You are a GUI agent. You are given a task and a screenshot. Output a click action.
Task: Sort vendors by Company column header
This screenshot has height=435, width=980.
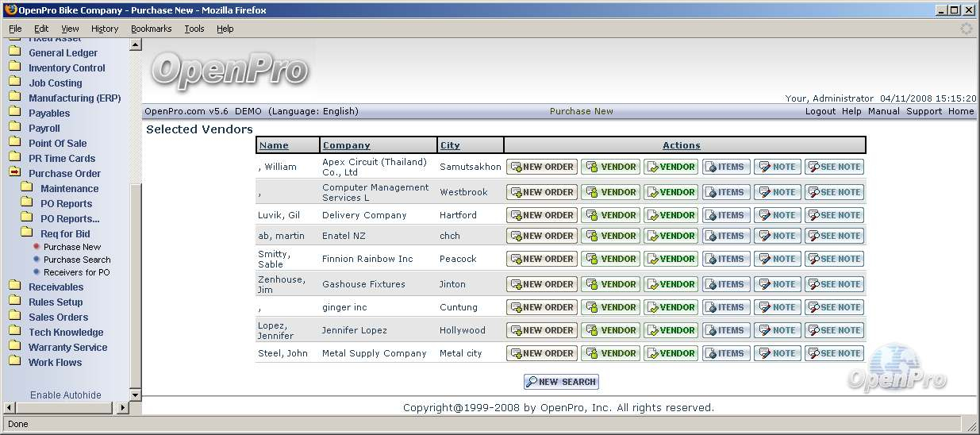coord(346,145)
